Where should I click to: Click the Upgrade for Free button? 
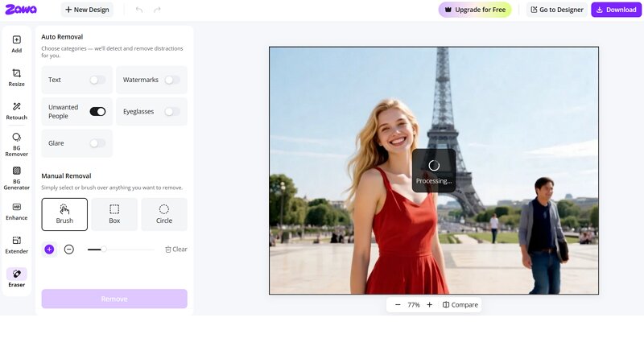click(474, 10)
